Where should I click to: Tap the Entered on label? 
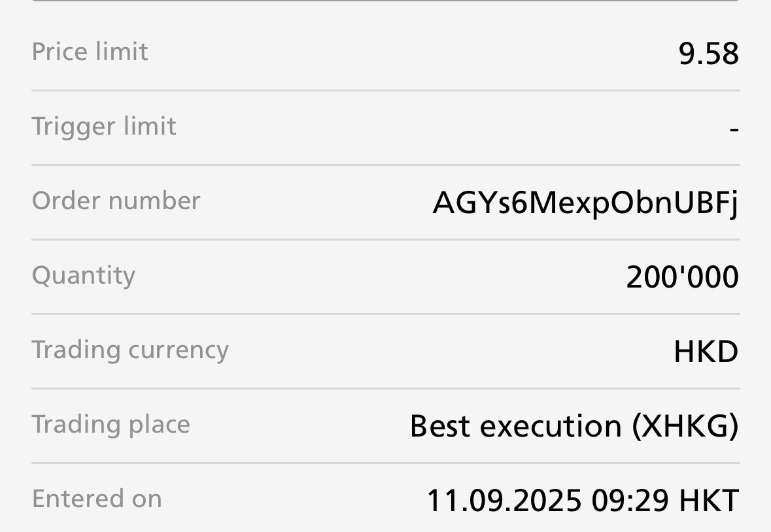click(96, 499)
